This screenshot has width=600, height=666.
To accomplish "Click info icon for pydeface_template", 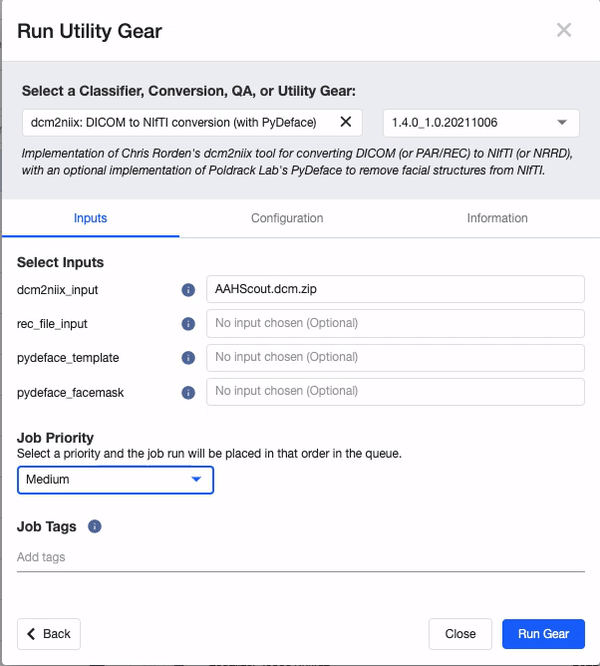I will click(187, 358).
